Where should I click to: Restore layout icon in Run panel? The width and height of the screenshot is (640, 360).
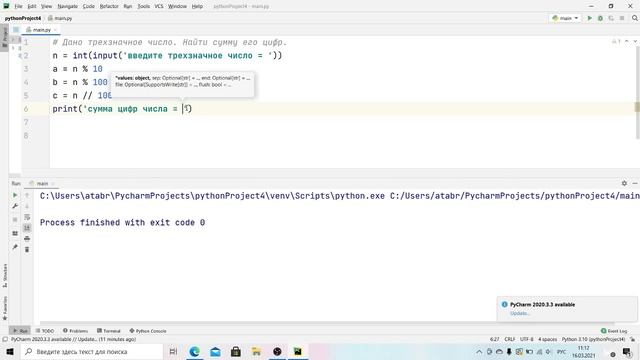(15, 233)
